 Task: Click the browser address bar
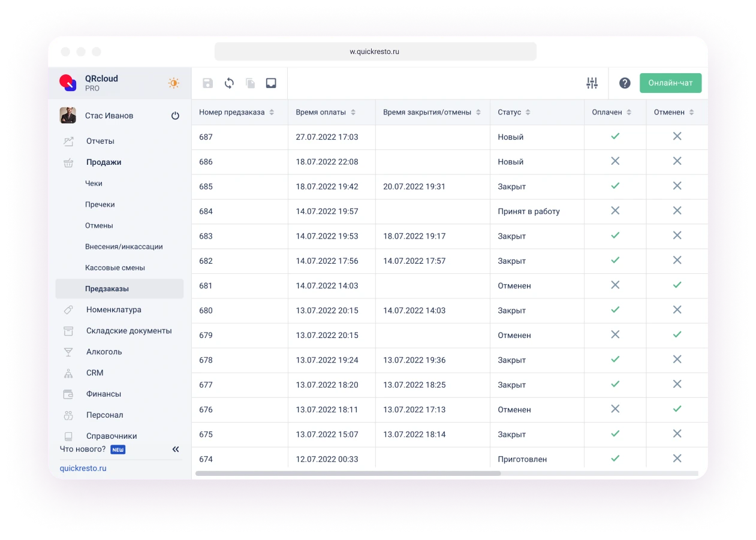(x=375, y=52)
